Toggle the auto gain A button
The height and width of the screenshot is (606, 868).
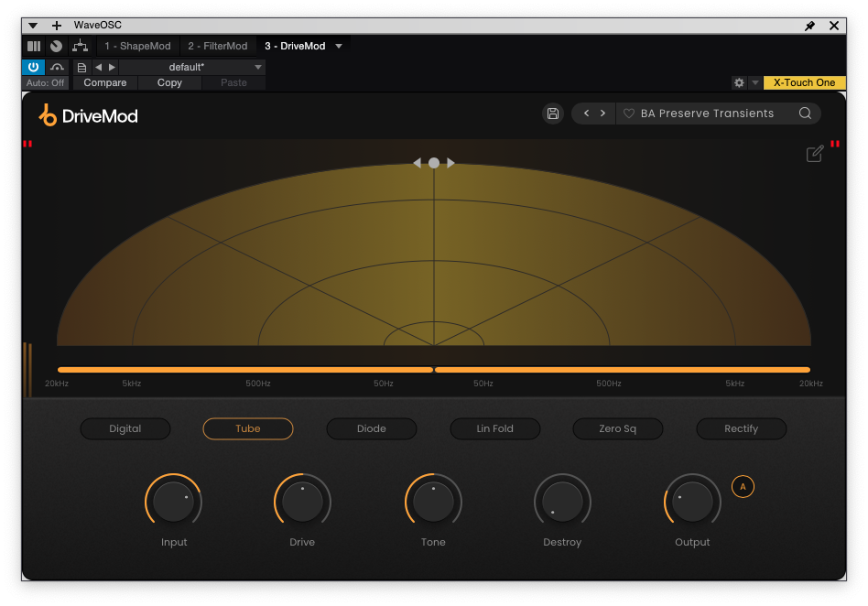click(743, 487)
